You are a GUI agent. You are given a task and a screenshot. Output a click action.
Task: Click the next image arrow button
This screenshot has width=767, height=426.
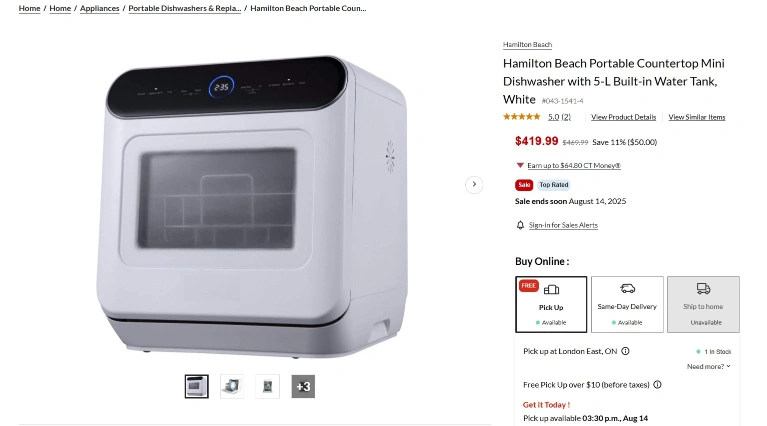474,184
